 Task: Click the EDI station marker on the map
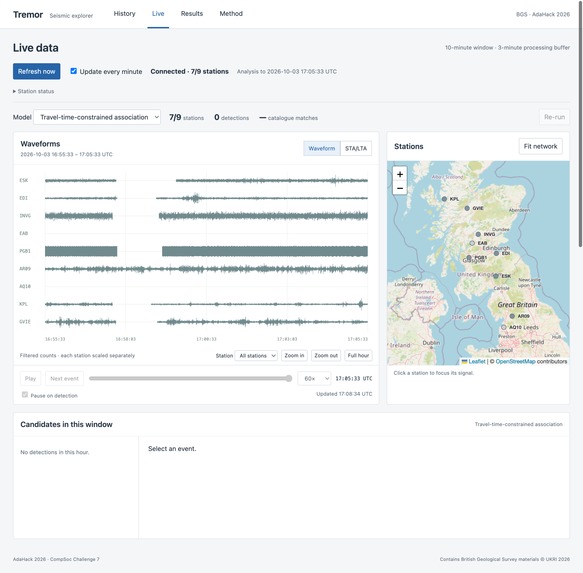point(496,253)
